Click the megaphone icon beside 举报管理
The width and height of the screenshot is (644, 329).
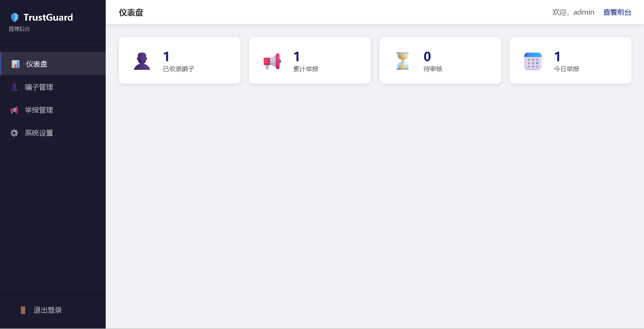point(14,110)
